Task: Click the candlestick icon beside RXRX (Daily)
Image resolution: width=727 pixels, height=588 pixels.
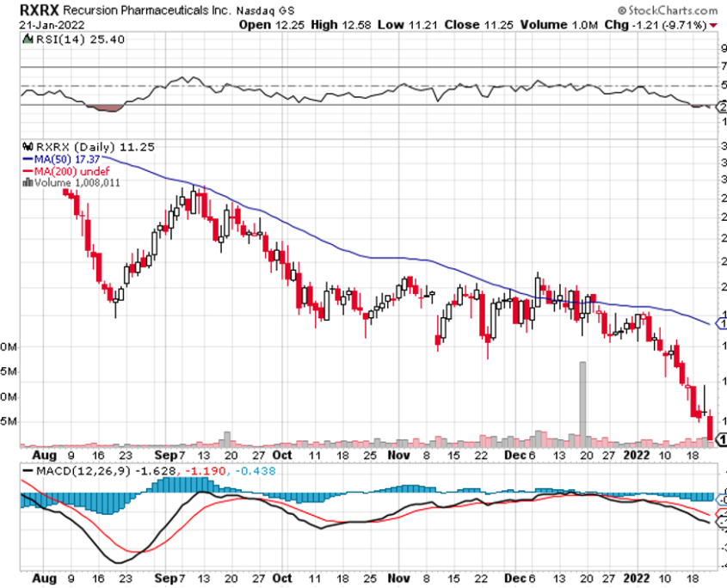Action: 28,147
